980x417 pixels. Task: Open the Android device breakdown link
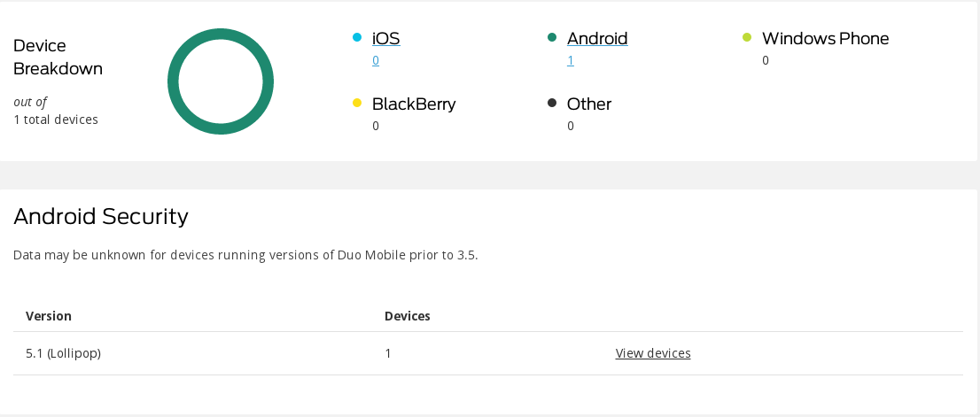point(597,39)
